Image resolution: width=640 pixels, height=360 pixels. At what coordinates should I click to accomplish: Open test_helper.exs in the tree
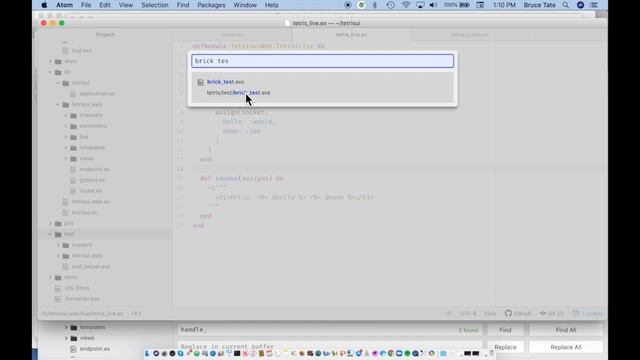(x=91, y=267)
